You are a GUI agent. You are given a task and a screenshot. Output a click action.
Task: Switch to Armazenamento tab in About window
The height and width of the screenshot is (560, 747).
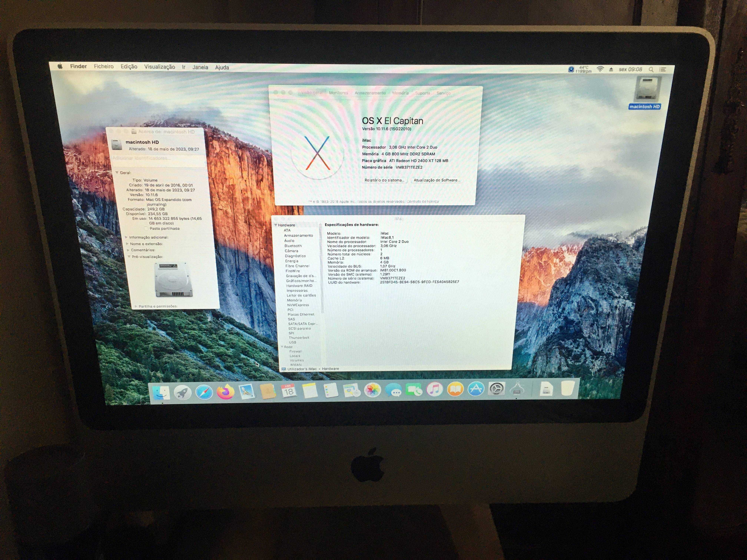coord(370,93)
